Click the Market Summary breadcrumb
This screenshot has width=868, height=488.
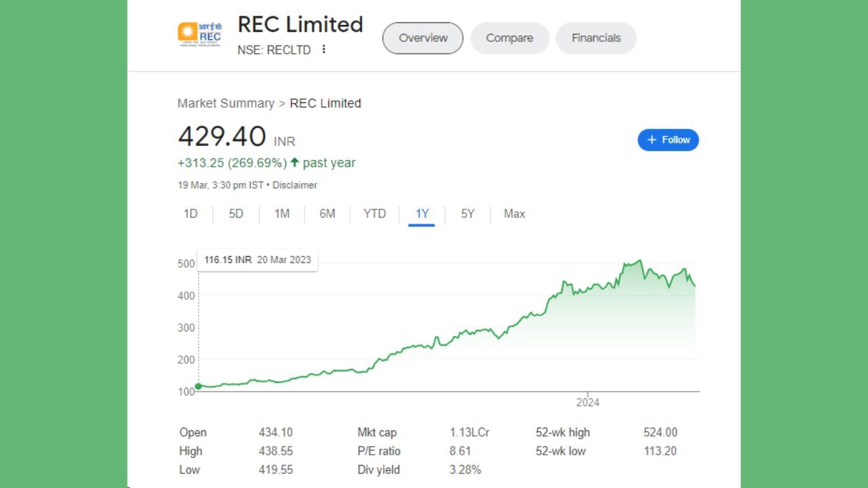[x=226, y=103]
